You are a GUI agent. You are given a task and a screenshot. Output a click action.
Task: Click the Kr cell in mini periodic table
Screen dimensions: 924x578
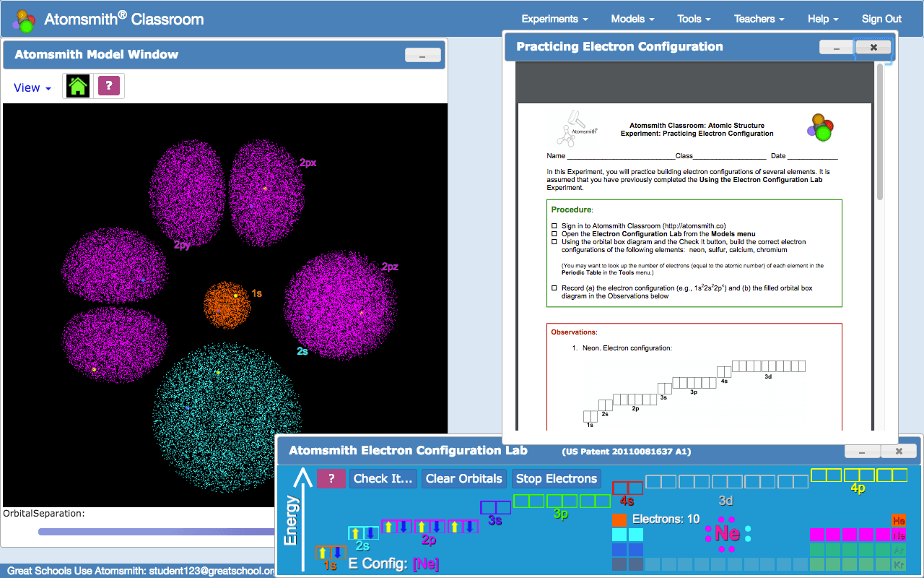899,564
